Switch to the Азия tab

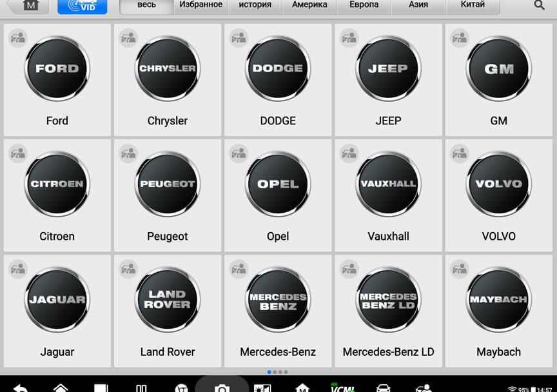(418, 6)
